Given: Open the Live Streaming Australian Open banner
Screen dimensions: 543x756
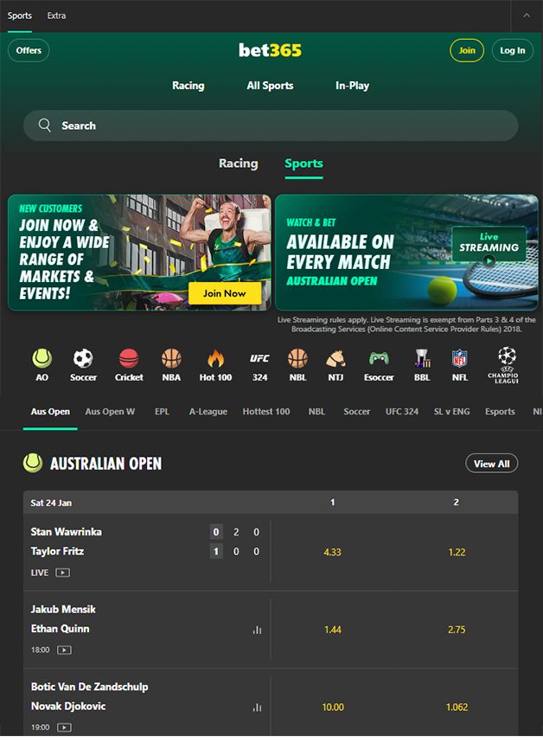Looking at the screenshot, I should pyautogui.click(x=406, y=253).
